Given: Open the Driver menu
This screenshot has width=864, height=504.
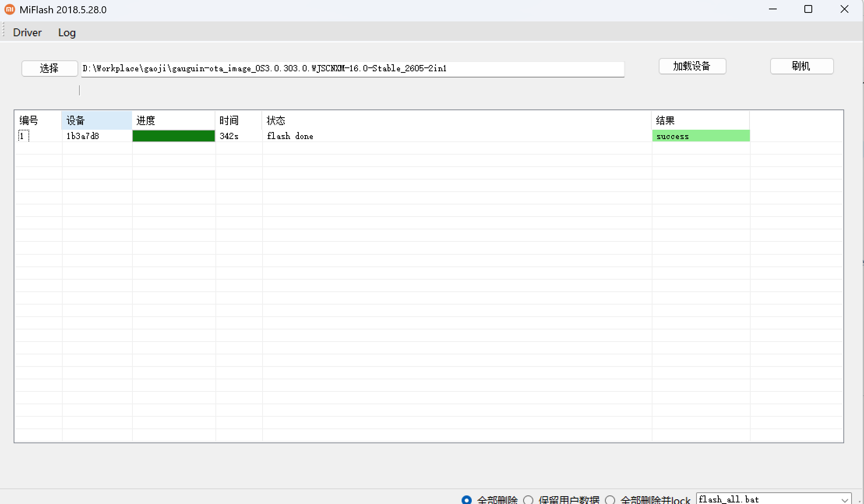Looking at the screenshot, I should [x=27, y=33].
